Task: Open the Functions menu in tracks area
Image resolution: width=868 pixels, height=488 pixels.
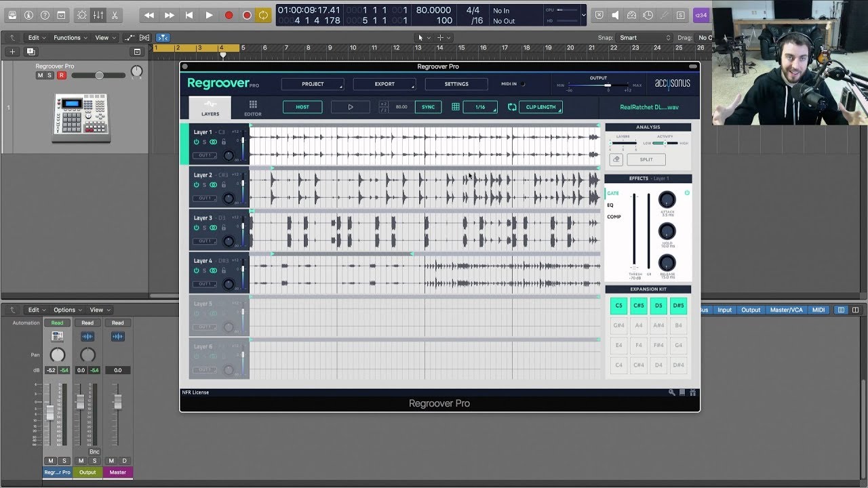Action: click(x=70, y=38)
